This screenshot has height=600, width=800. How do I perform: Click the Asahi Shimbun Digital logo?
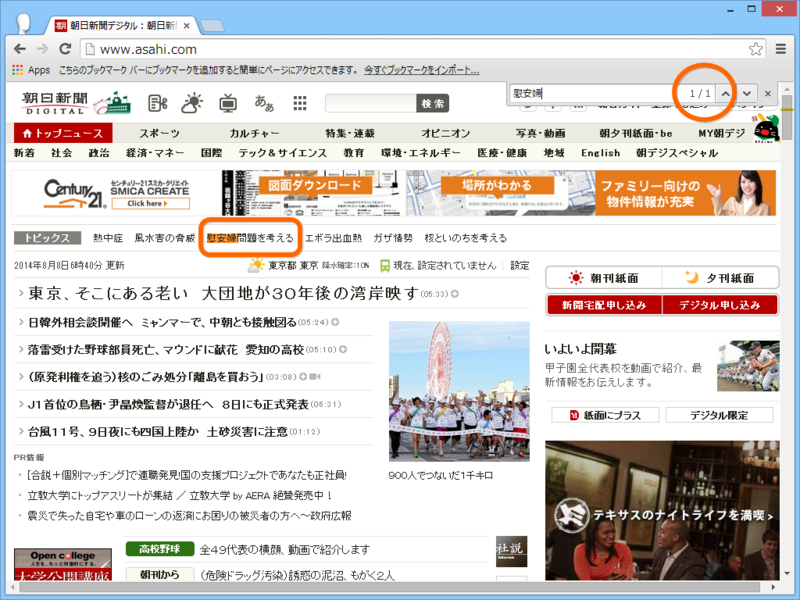55,103
